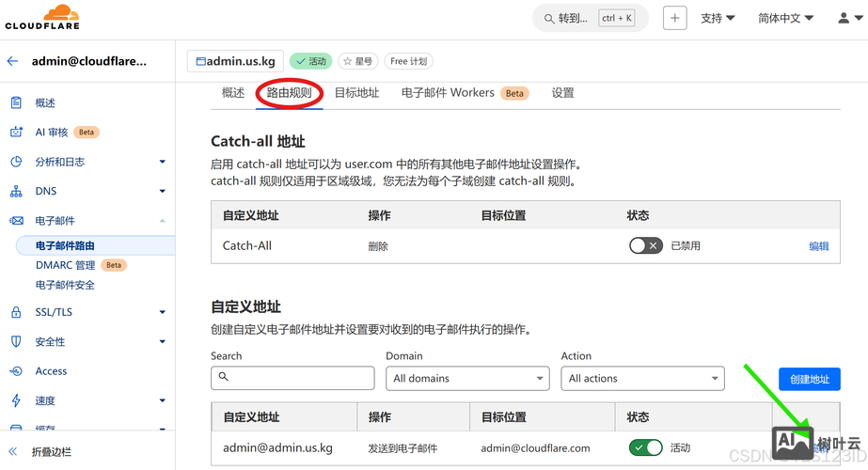Open the user account profile icon
868x470 pixels.
coord(844,18)
